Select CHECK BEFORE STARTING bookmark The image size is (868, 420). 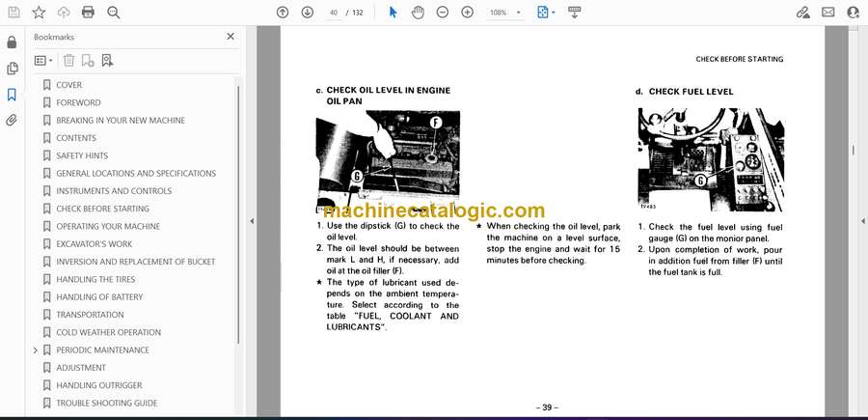point(102,209)
